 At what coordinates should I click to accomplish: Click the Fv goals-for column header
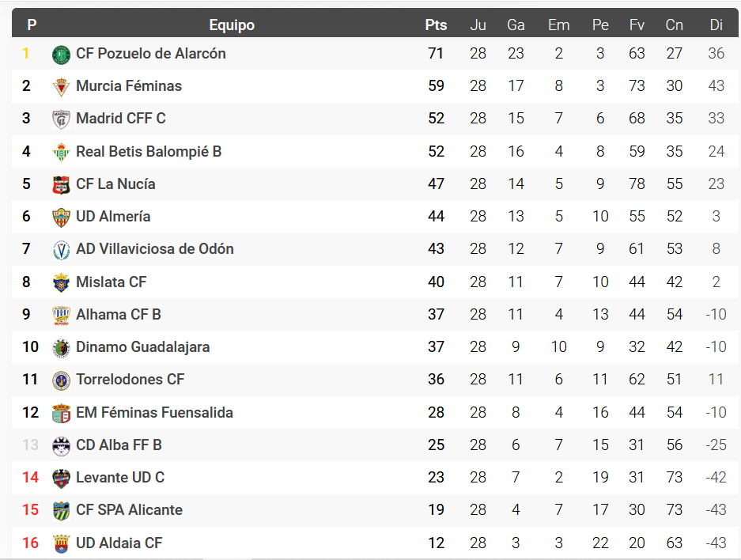[637, 25]
